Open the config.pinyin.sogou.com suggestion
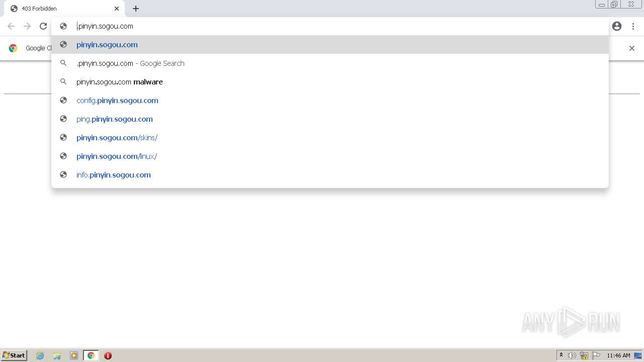Image resolution: width=644 pixels, height=362 pixels. click(330, 101)
